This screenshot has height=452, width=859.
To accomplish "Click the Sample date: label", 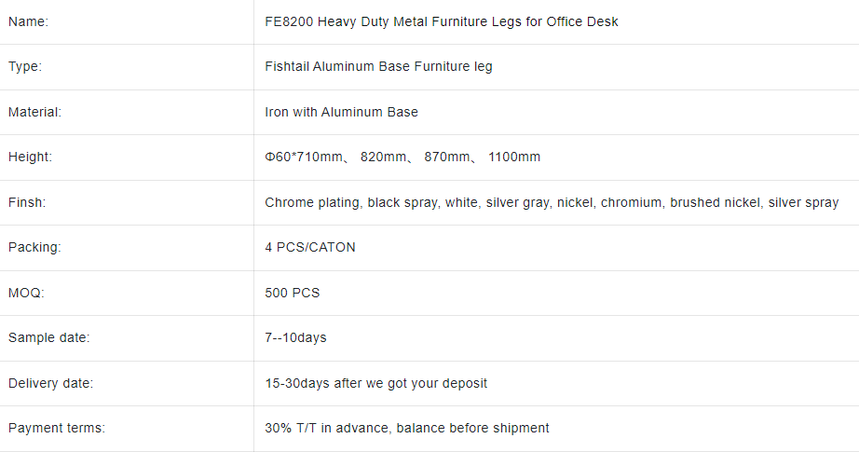I will 49,338.
